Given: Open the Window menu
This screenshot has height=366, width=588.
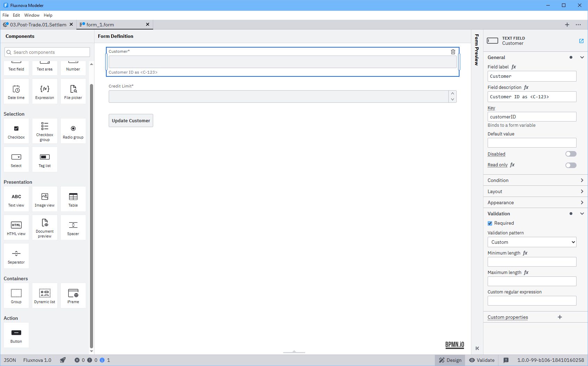Looking at the screenshot, I should click(32, 15).
